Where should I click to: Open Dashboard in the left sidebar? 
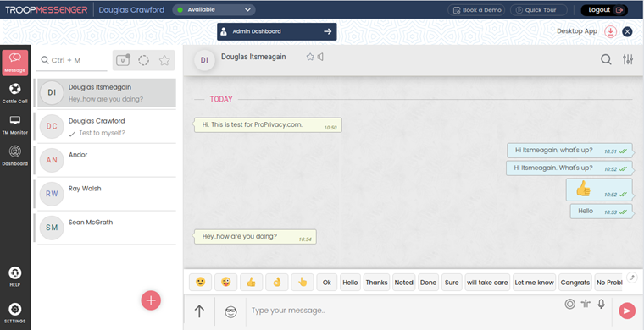(x=15, y=156)
